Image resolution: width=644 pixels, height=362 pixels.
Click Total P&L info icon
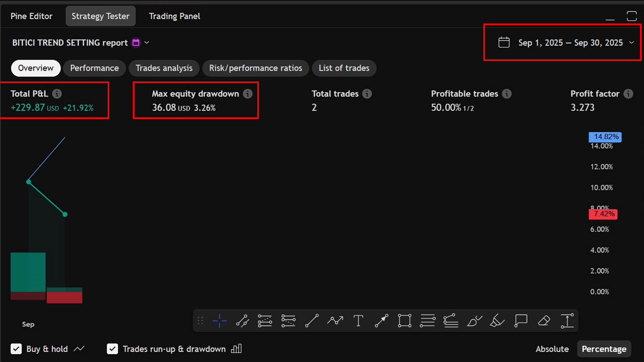57,94
